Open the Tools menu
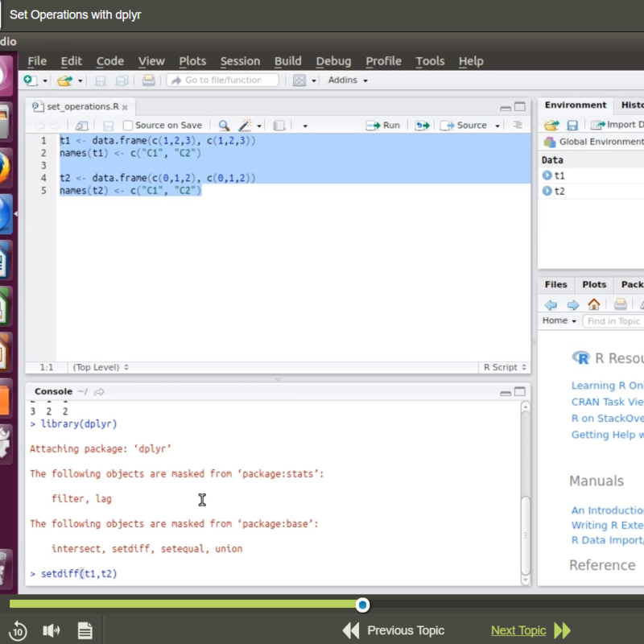This screenshot has width=644, height=644. (430, 61)
